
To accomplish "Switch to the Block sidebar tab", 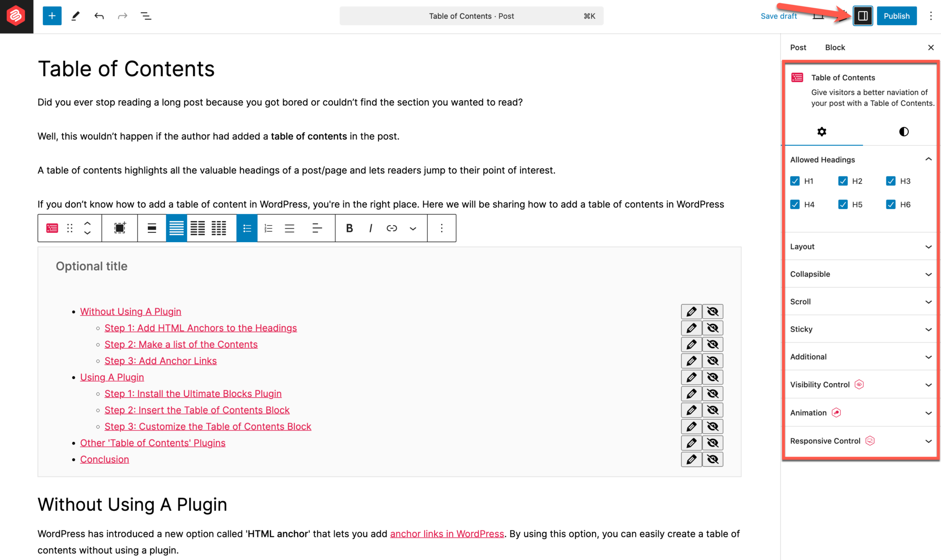I will point(835,47).
